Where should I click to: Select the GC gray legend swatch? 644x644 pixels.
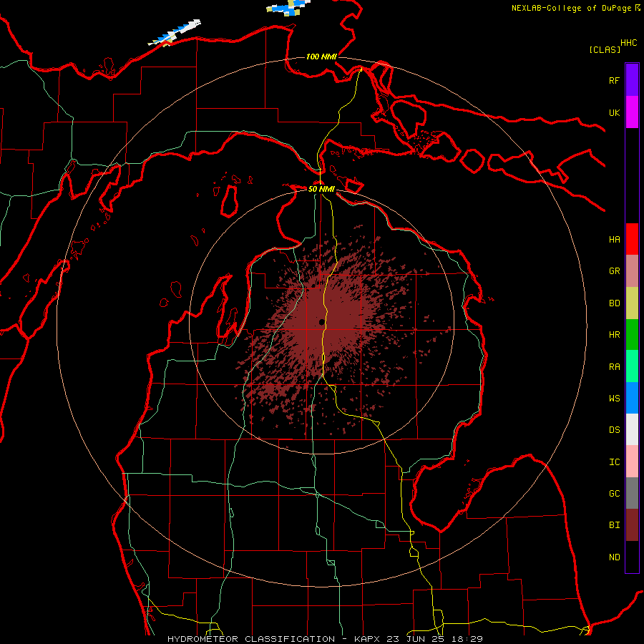tap(632, 493)
